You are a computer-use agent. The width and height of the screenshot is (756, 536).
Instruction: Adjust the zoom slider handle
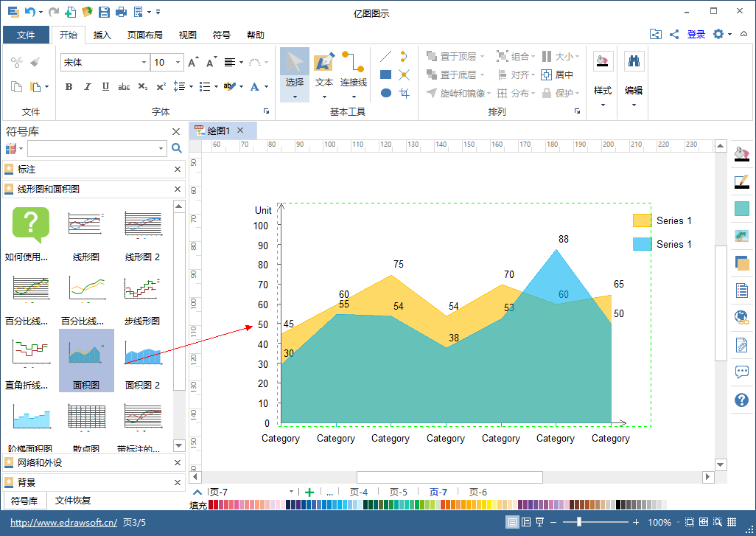click(579, 521)
